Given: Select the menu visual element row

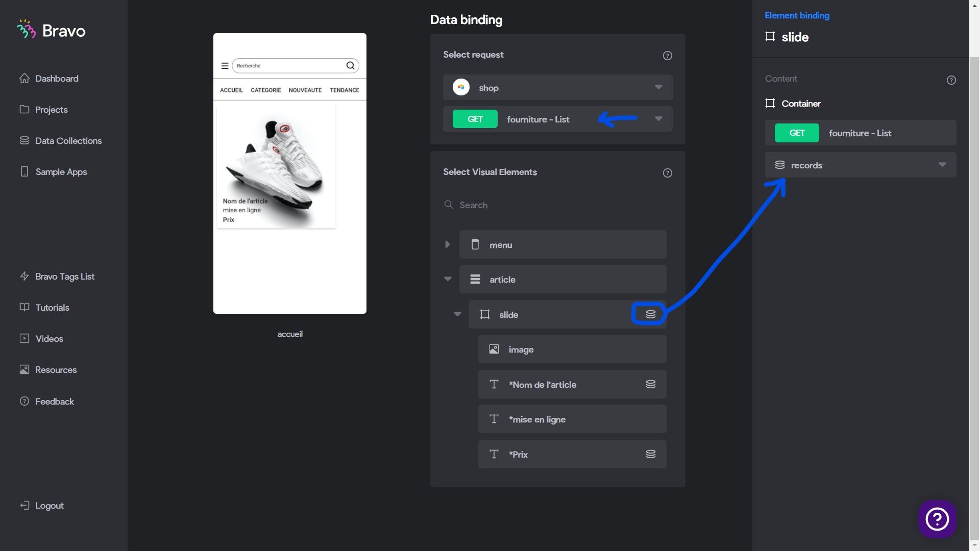Looking at the screenshot, I should click(x=563, y=244).
